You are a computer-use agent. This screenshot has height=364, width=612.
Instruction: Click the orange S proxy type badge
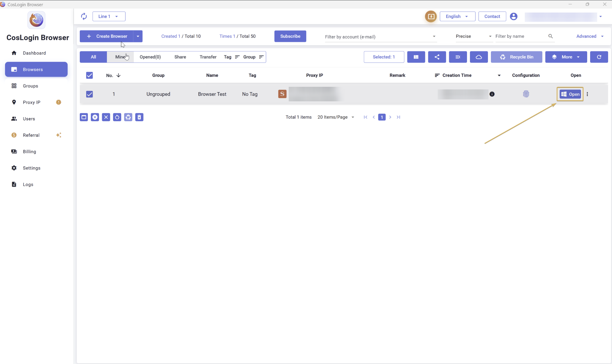coord(282,94)
